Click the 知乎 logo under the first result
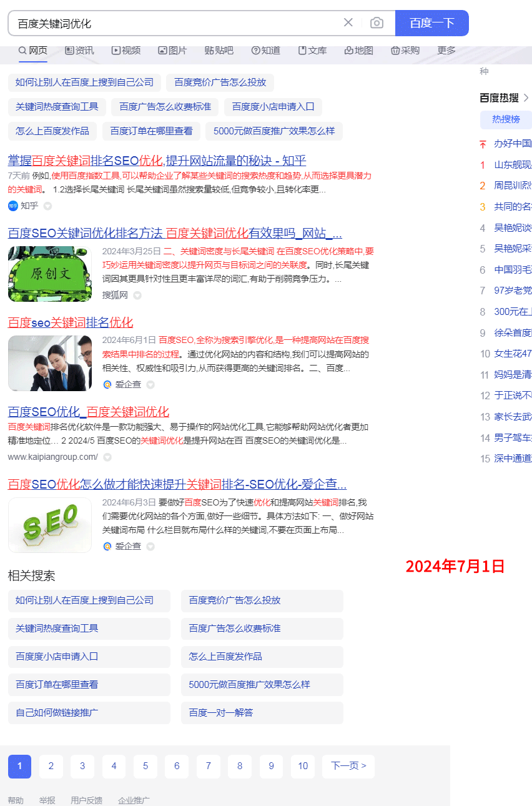The width and height of the screenshot is (532, 806). pos(14,206)
